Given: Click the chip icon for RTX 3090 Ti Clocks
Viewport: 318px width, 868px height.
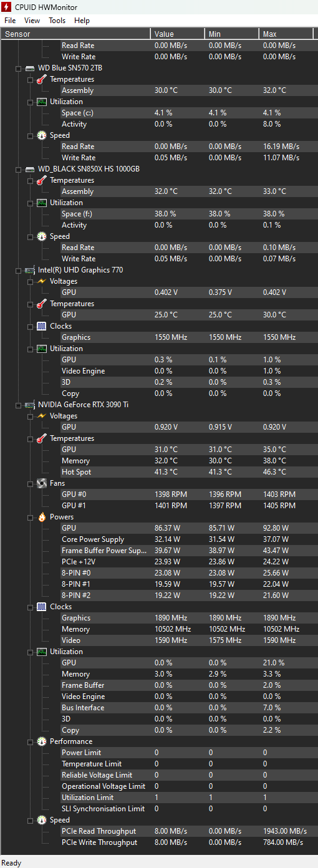Looking at the screenshot, I should point(42,607).
